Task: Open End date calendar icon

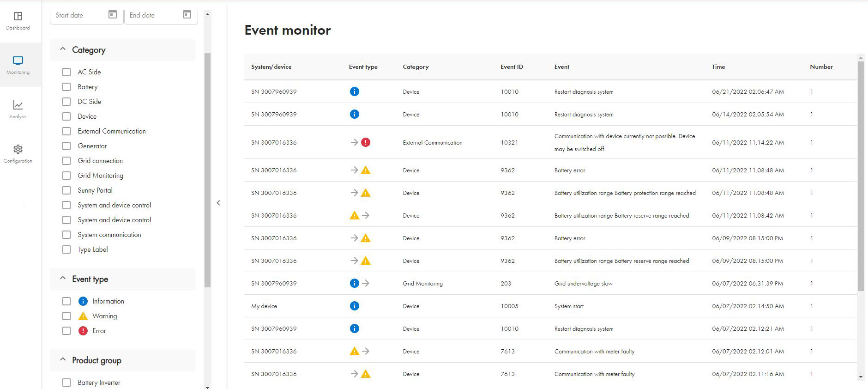Action: point(187,15)
